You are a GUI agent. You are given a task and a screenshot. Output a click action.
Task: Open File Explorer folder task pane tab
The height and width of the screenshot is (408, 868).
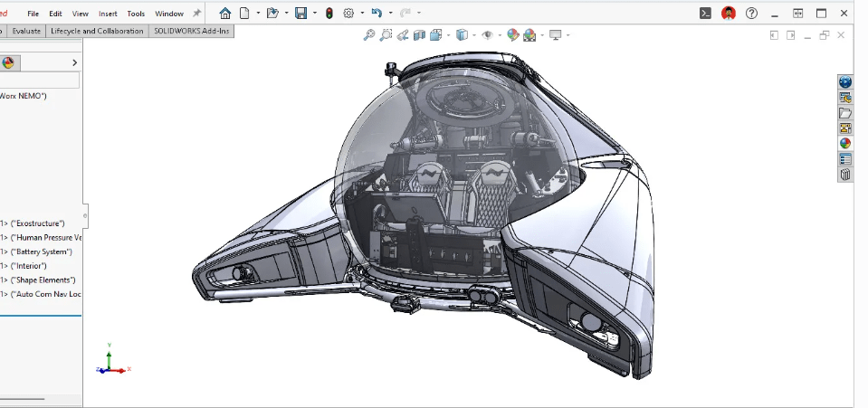tap(845, 113)
